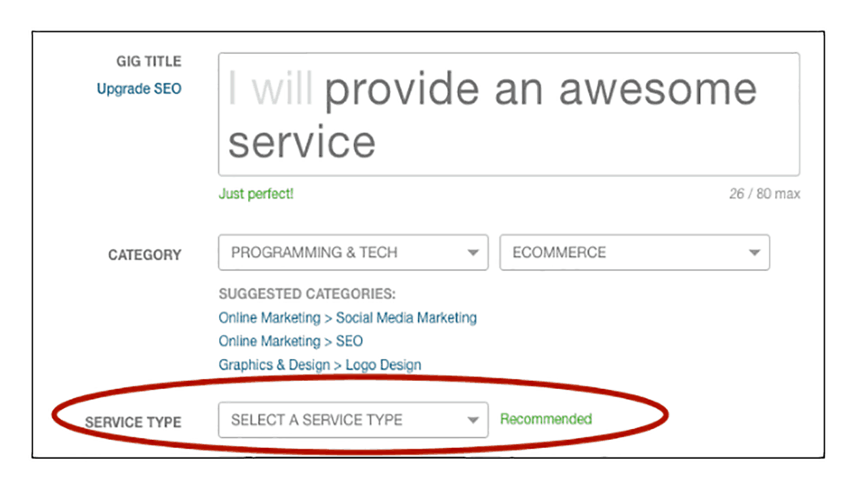Click the SERVICE TYPE field label
Screen dimensions: 868x488
click(133, 422)
